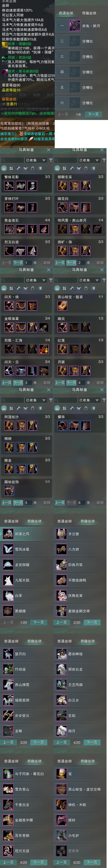Go to next page from 1/20 mount list
This screenshot has height=868, width=108.
(39, 622)
